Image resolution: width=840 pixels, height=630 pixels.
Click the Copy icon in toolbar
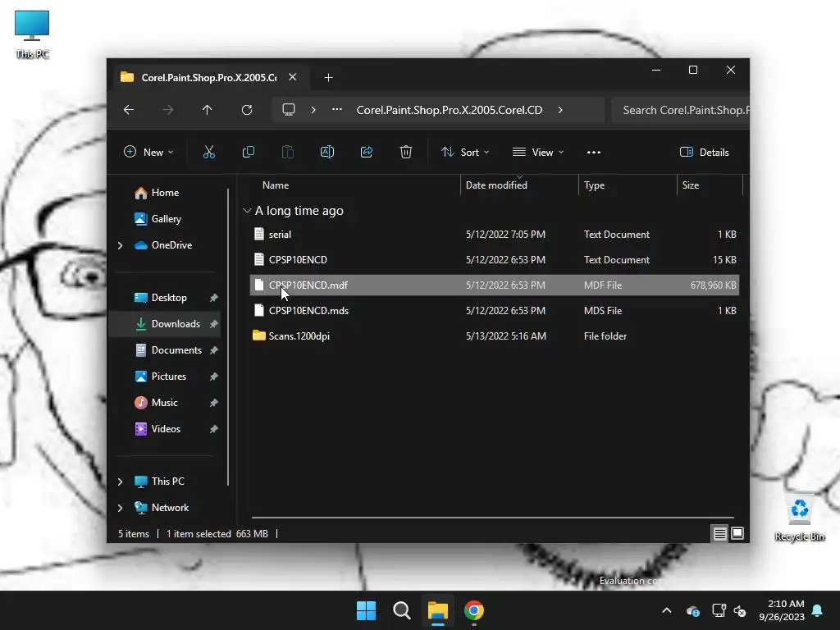(x=248, y=152)
